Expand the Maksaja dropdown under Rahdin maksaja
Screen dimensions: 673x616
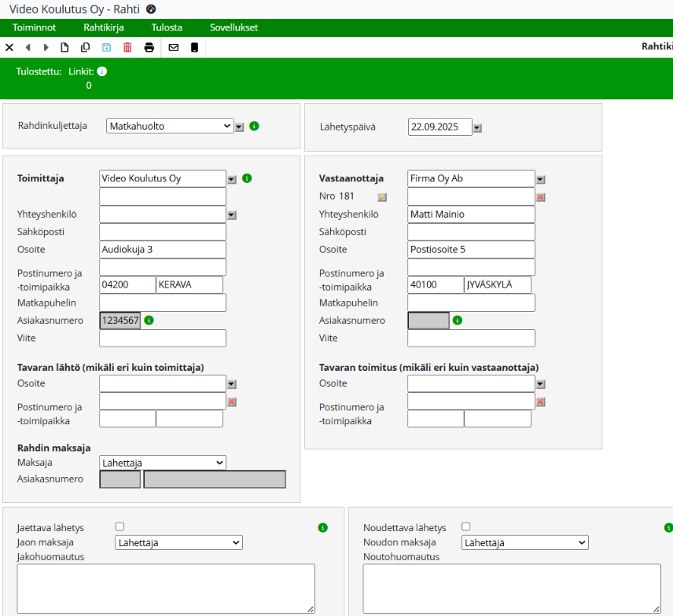[163, 463]
